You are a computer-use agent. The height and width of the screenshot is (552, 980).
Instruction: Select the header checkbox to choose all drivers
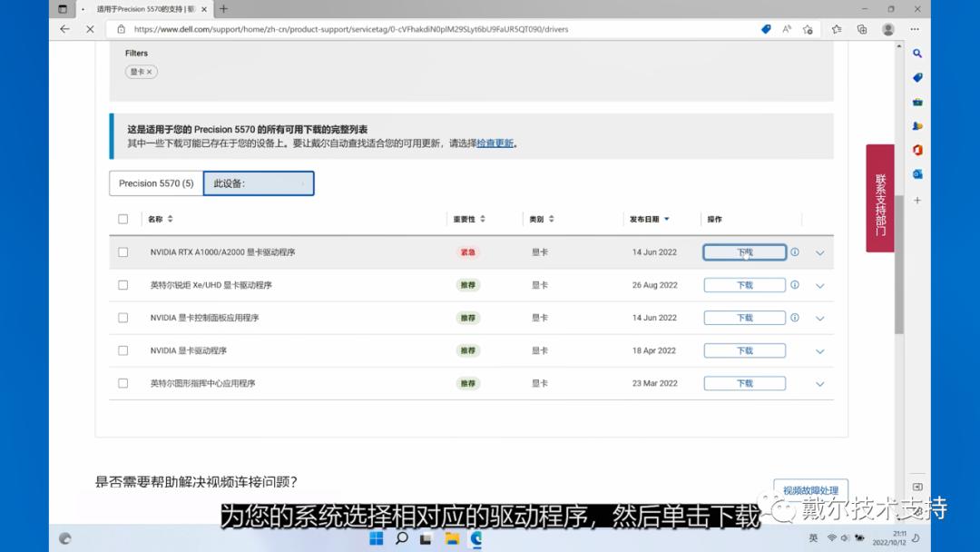click(x=123, y=218)
